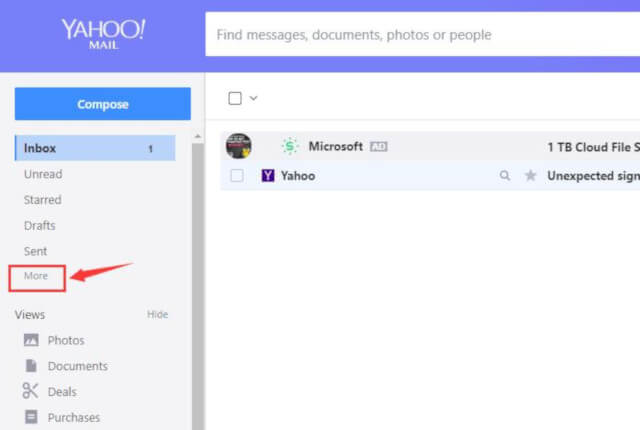Click the Yahoo Mail logo
The height and width of the screenshot is (430, 640).
[x=103, y=34]
